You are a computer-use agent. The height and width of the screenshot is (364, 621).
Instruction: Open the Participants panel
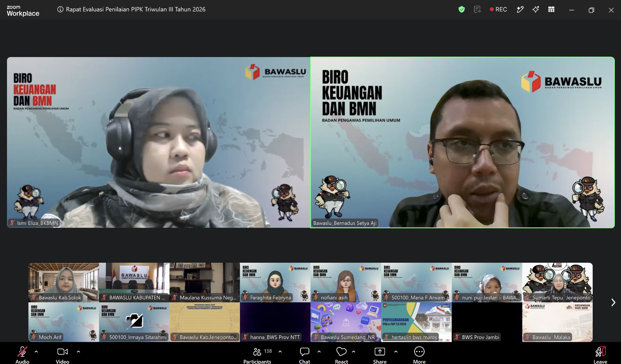[x=257, y=355]
